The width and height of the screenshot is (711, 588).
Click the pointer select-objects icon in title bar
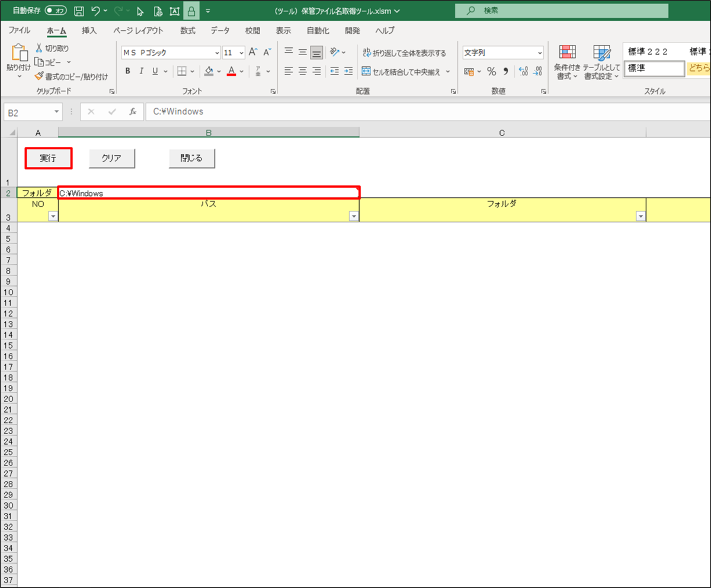pyautogui.click(x=140, y=11)
